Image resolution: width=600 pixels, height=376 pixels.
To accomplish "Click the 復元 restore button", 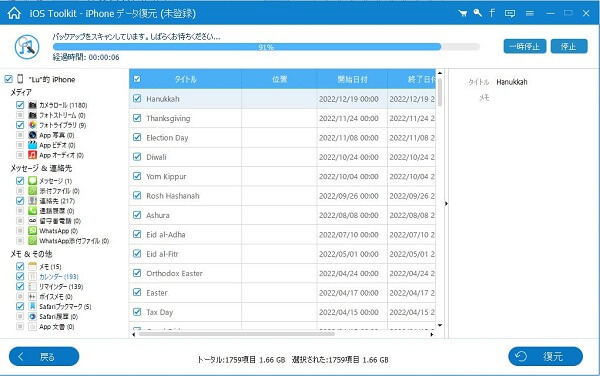I will [x=545, y=356].
